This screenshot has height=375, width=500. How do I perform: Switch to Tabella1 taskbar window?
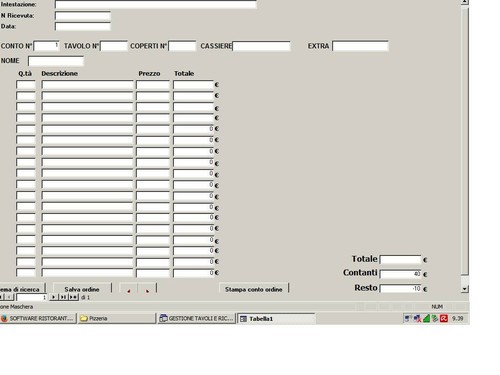pos(276,319)
